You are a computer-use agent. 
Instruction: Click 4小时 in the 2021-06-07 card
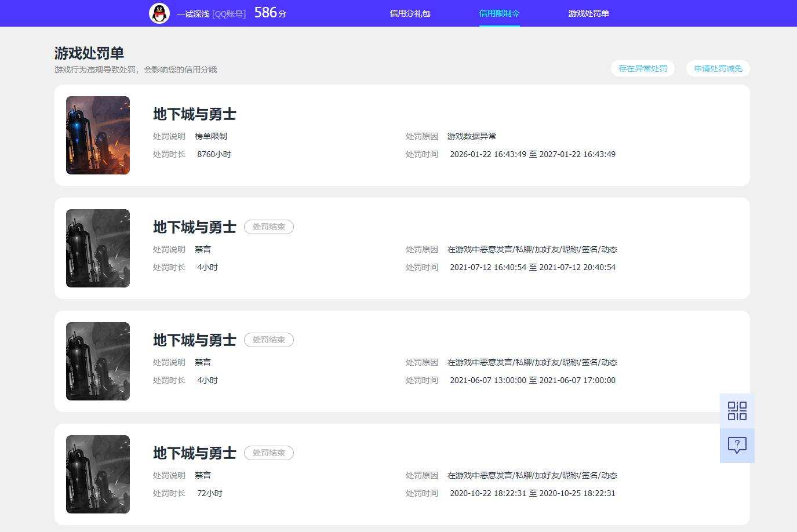pyautogui.click(x=208, y=380)
